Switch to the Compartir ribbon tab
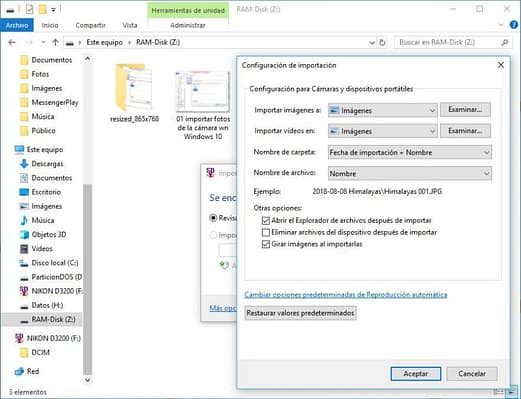Image resolution: width=521 pixels, height=399 pixels. coord(90,25)
